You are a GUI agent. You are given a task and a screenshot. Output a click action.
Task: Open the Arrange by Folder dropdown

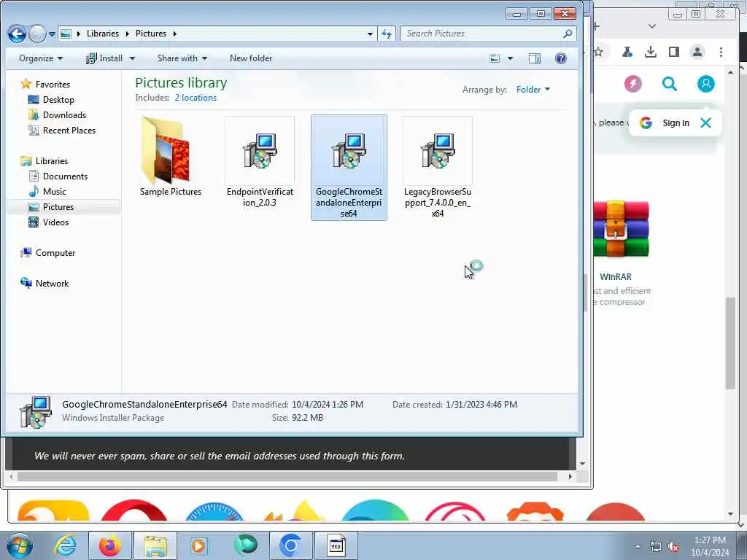click(533, 90)
